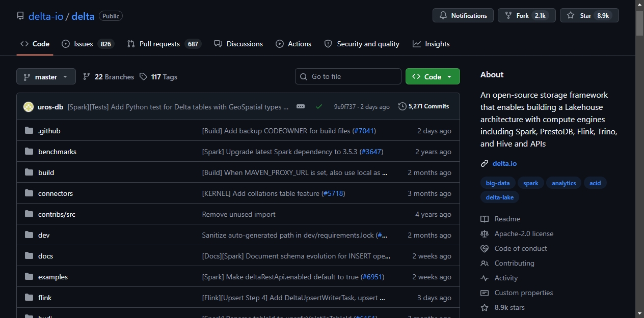Click the folder icon next to dev
Image resolution: width=644 pixels, height=318 pixels.
29,235
